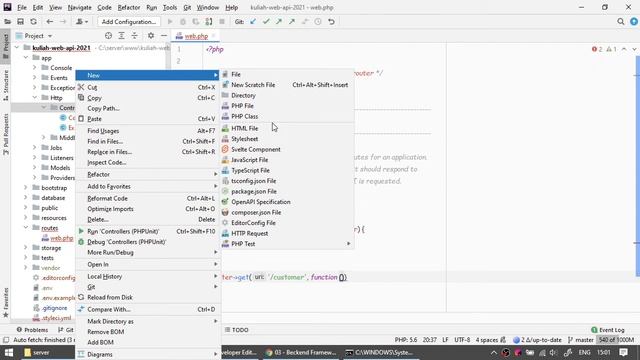The width and height of the screenshot is (640, 360).
Task: Select .gitignore file in project tree
Action: [x=54, y=308]
